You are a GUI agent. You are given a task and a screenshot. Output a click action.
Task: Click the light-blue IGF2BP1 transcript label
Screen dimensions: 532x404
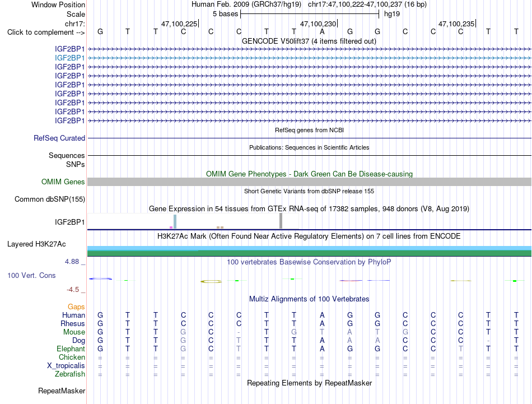[x=69, y=58]
